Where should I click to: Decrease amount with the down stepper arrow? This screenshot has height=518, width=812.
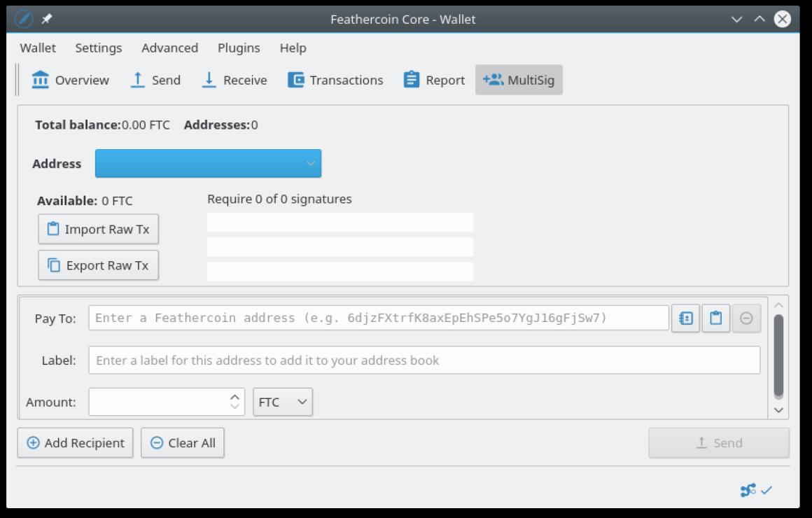(x=235, y=407)
